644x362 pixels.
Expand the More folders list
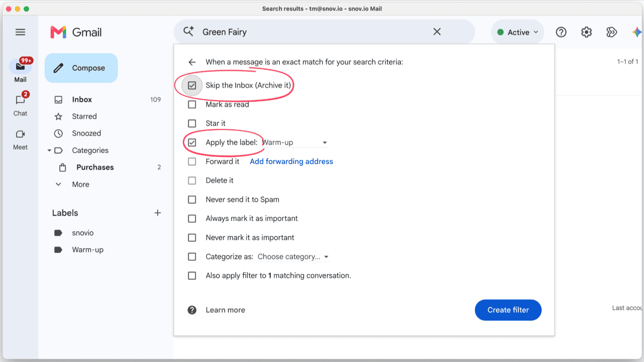[x=81, y=184]
